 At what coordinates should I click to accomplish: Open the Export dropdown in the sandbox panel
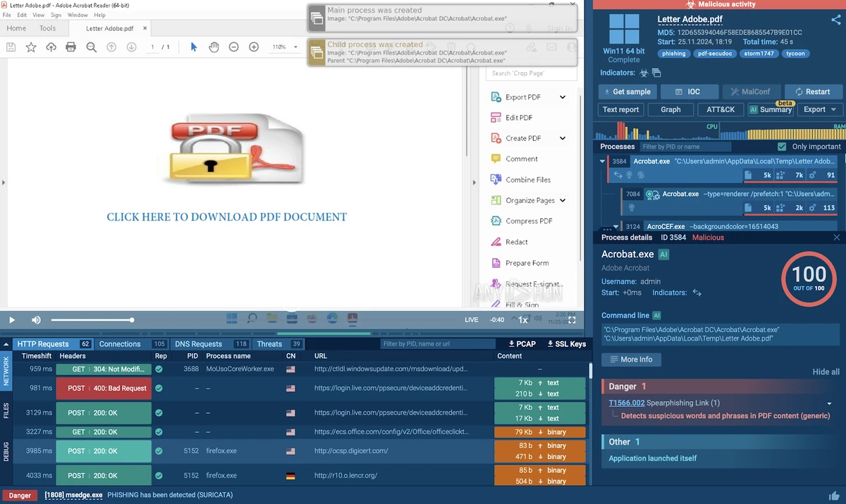(x=819, y=109)
